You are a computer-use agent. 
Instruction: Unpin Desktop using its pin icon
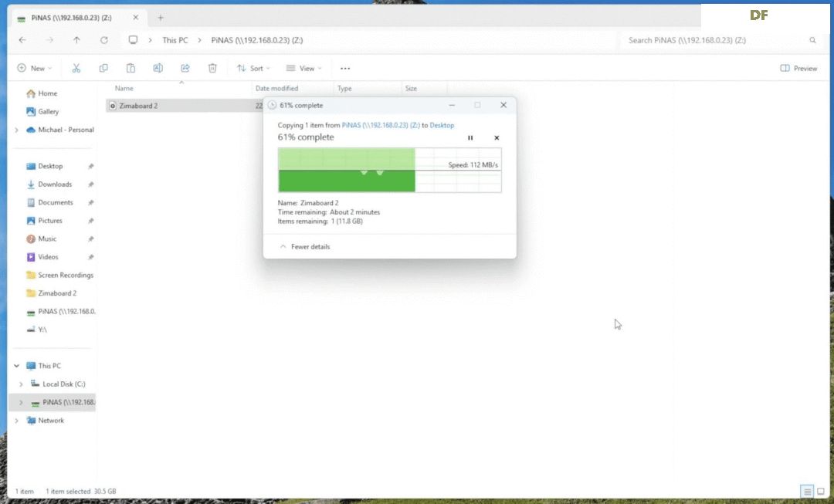tap(90, 167)
